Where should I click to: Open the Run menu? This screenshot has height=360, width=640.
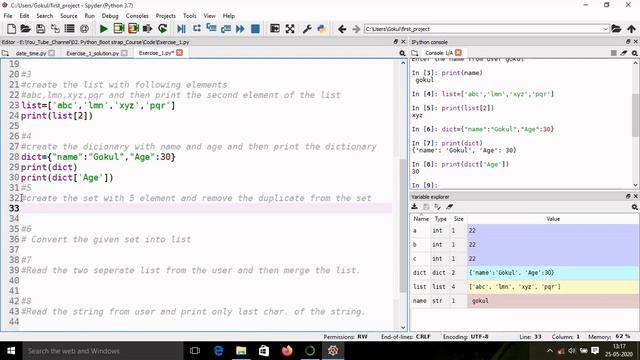(x=89, y=16)
